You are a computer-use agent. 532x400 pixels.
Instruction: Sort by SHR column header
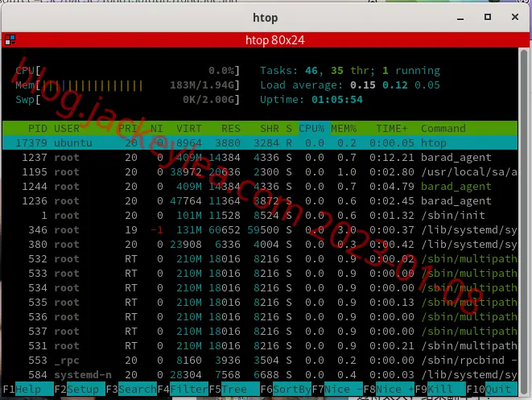click(x=270, y=129)
